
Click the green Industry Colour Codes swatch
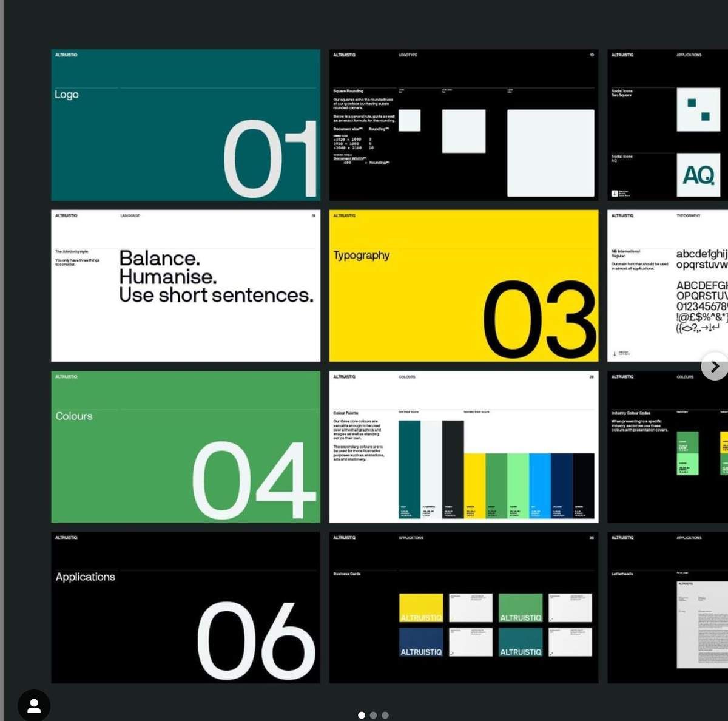coord(686,452)
